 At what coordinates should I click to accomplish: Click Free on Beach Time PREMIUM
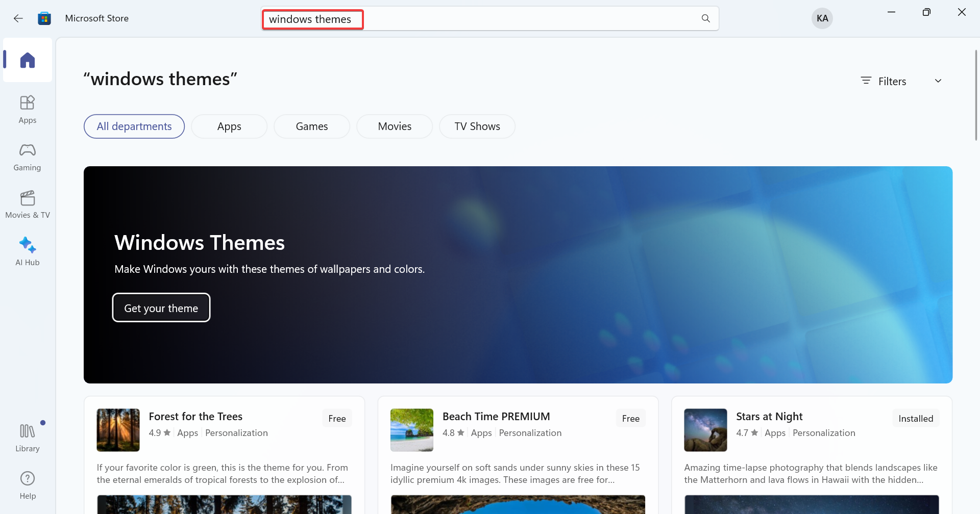[631, 418]
